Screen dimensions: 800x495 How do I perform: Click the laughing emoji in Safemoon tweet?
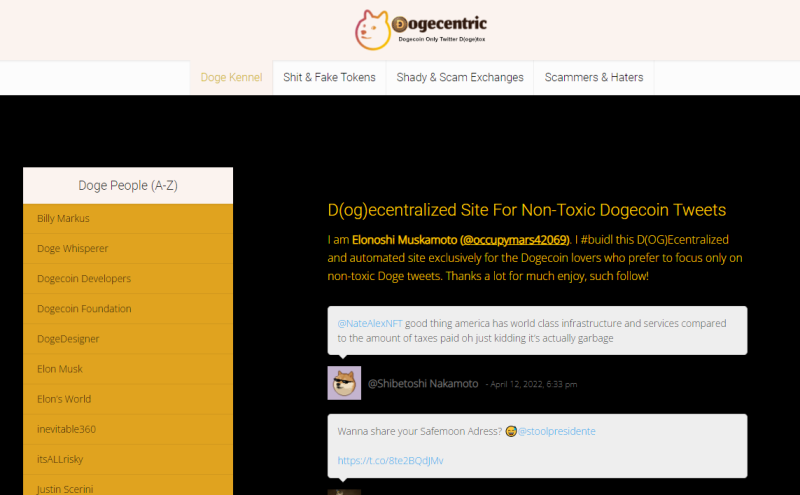(x=511, y=432)
